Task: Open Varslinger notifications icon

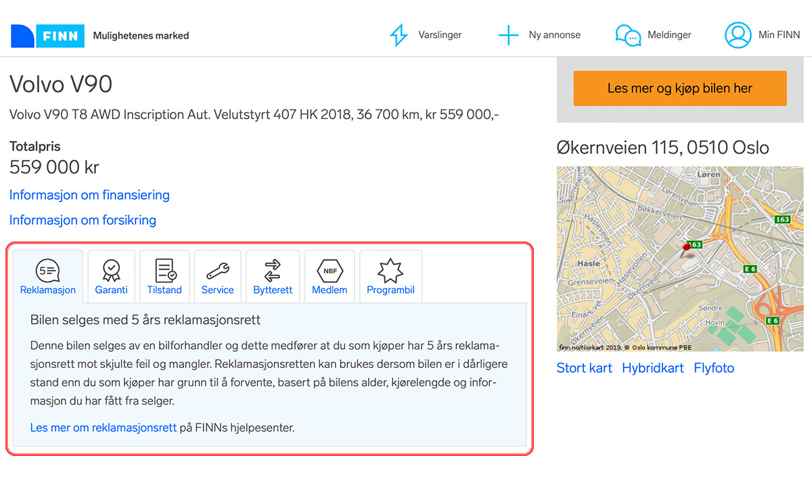Action: click(399, 35)
